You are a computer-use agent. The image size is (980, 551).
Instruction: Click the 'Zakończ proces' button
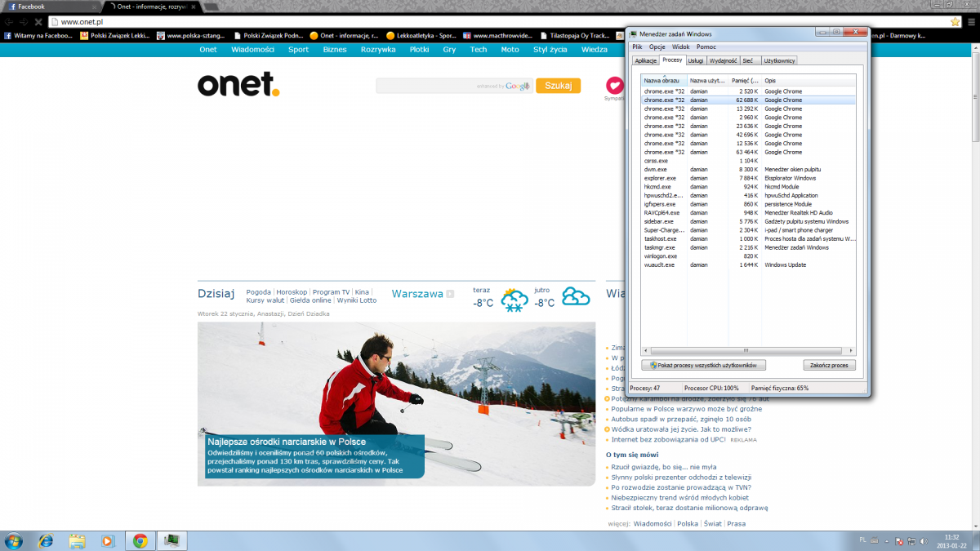coord(830,365)
